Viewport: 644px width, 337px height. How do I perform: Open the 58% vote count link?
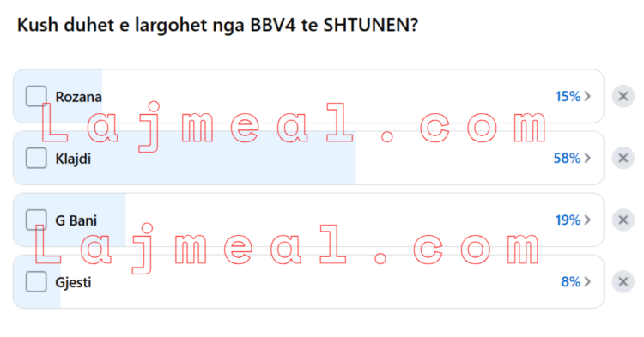[x=568, y=159]
